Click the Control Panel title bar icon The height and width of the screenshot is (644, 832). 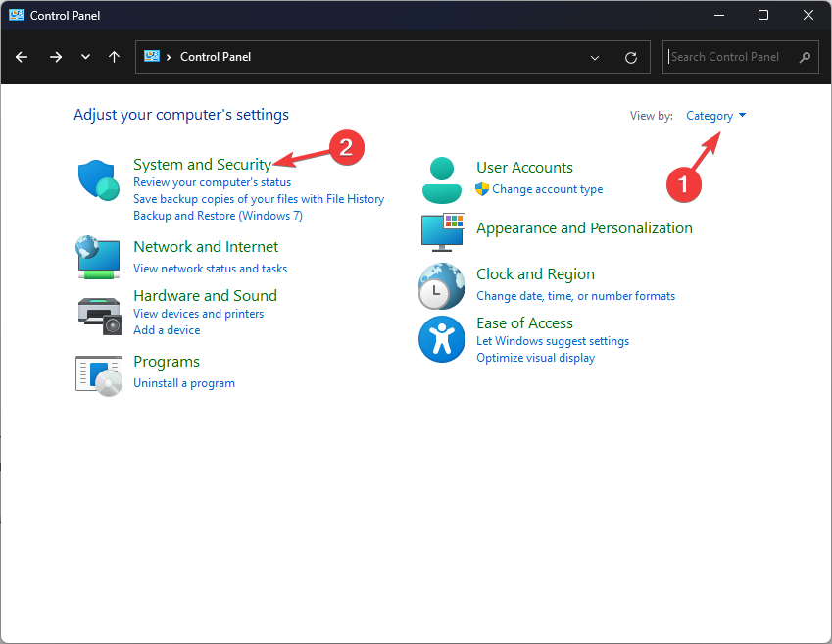click(17, 15)
